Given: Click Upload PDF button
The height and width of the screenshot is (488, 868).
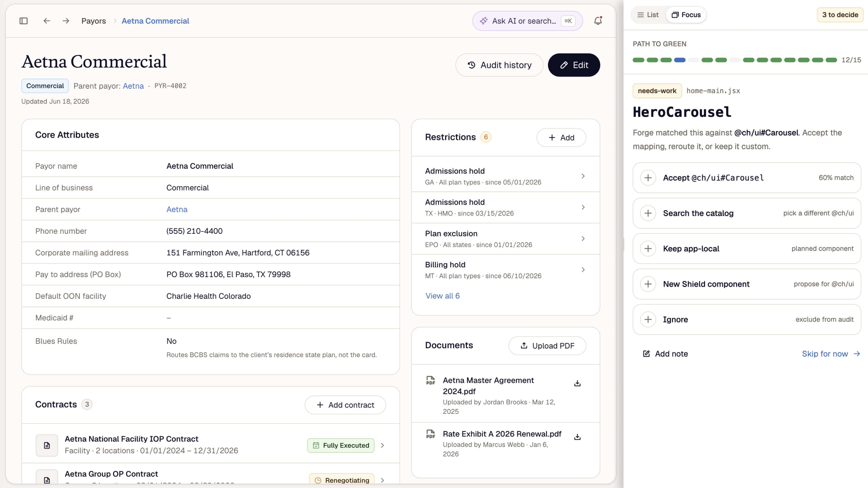Looking at the screenshot, I should tap(547, 346).
